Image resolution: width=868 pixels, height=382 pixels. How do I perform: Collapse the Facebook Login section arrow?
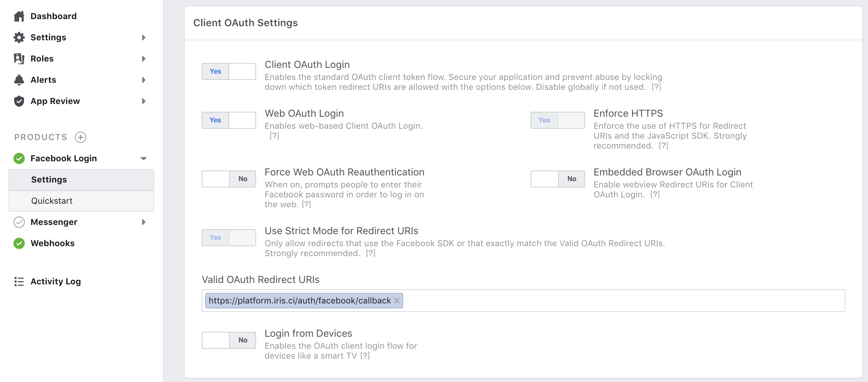point(144,158)
